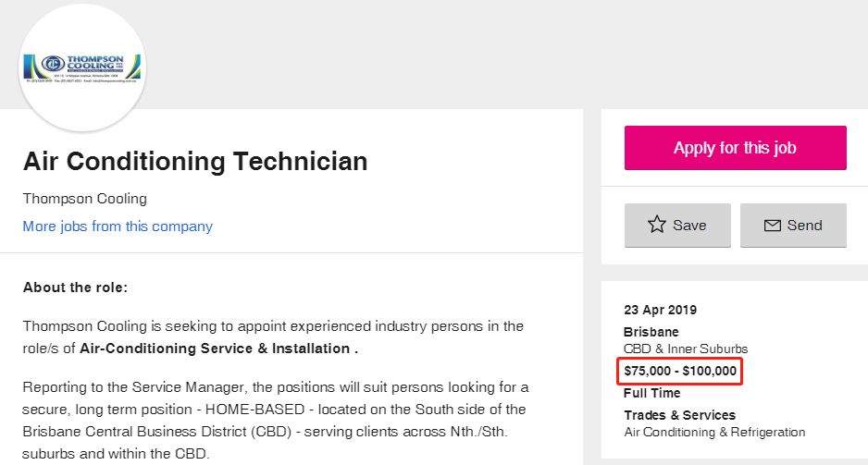This screenshot has width=868, height=465.
Task: Click the $75,000 - $100,000 salary range
Action: point(680,372)
